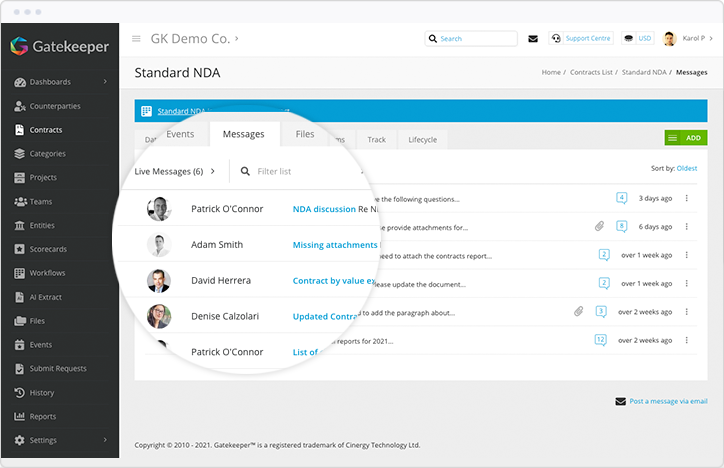Expand the Dashboards sidebar submenu
Screen dimensions: 724x468
pyautogui.click(x=105, y=82)
